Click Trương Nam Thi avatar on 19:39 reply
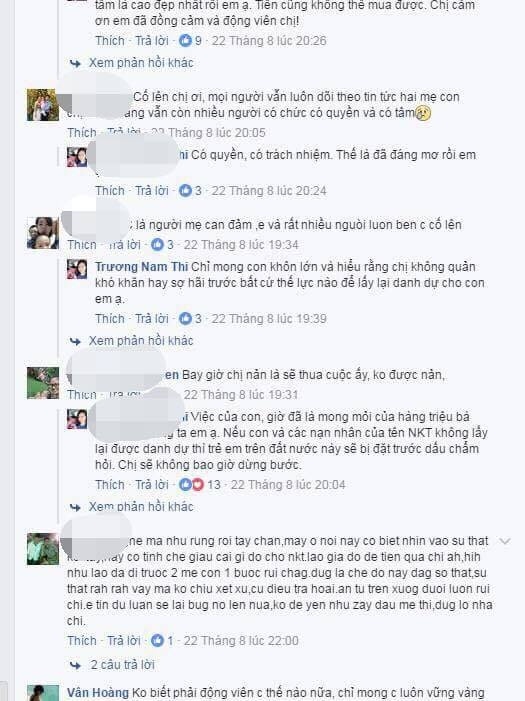 point(77,269)
